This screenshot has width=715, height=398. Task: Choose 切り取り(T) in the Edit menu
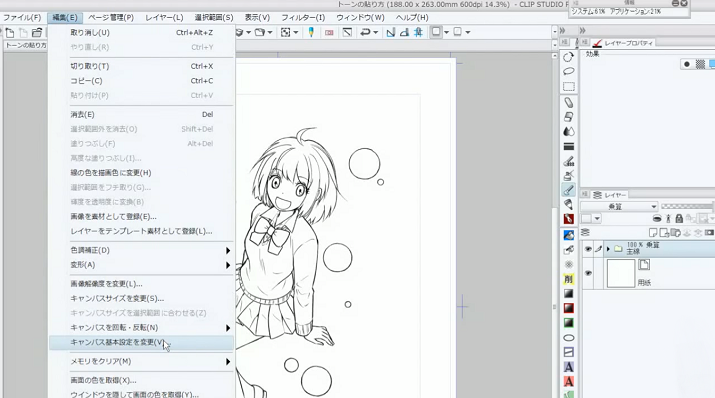(141, 66)
